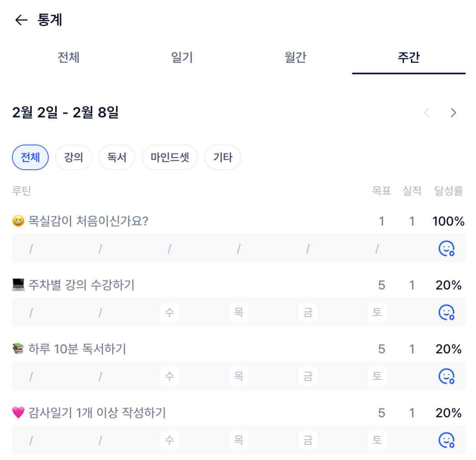The width and height of the screenshot is (476, 460).
Task: Select the 전체 category filter chip
Action: (30, 157)
